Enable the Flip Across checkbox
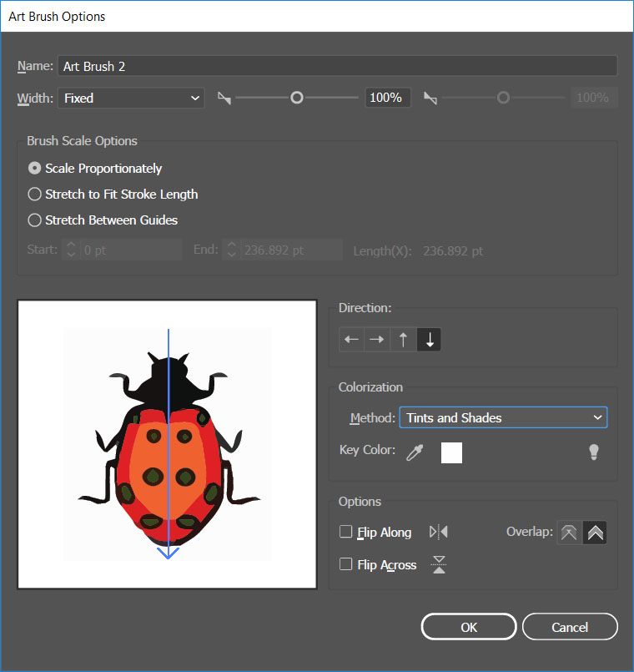 click(x=346, y=564)
